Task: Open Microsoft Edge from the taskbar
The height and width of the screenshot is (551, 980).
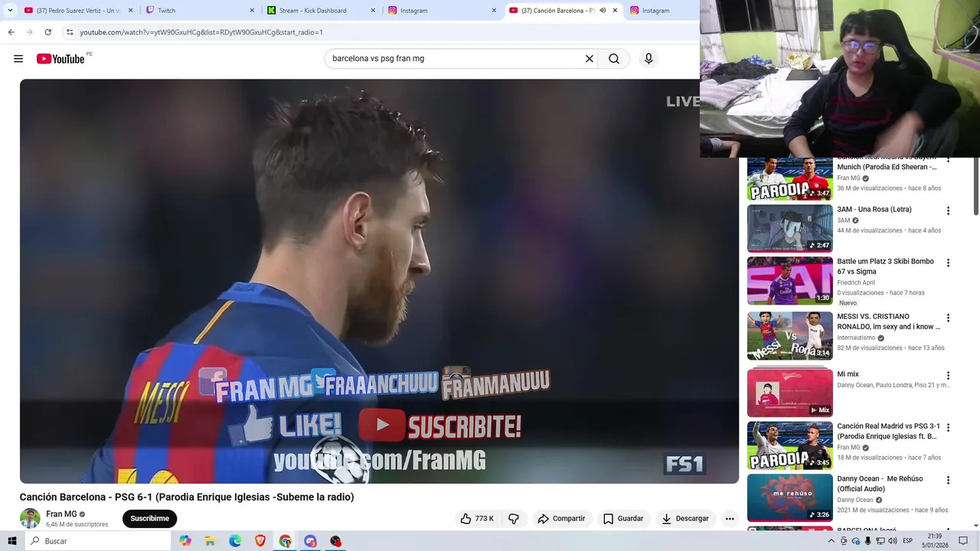Action: (235, 541)
